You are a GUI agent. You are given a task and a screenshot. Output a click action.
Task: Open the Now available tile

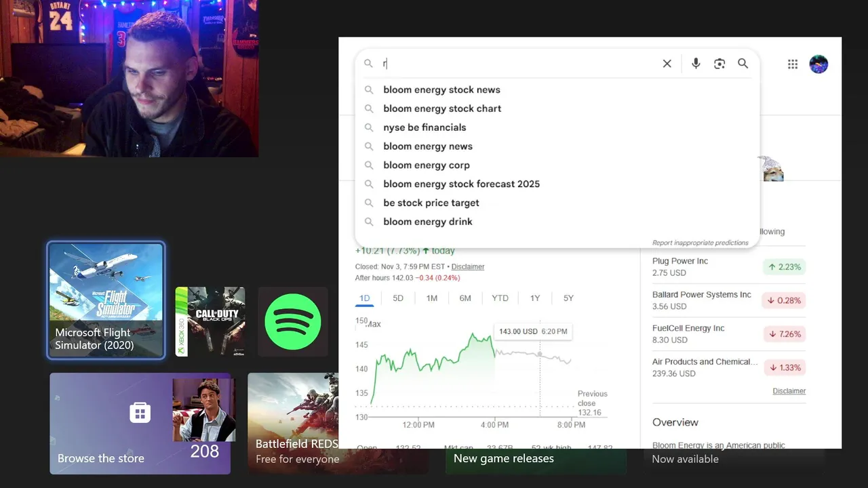point(734,461)
